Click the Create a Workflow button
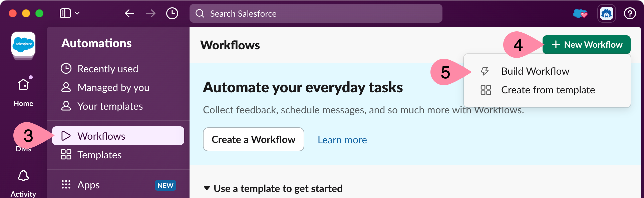The height and width of the screenshot is (198, 644). pos(253,139)
